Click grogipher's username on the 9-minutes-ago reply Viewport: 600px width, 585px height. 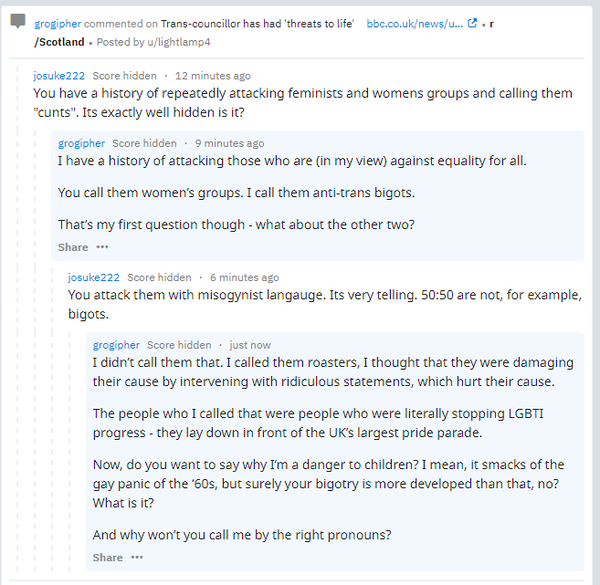click(x=82, y=143)
